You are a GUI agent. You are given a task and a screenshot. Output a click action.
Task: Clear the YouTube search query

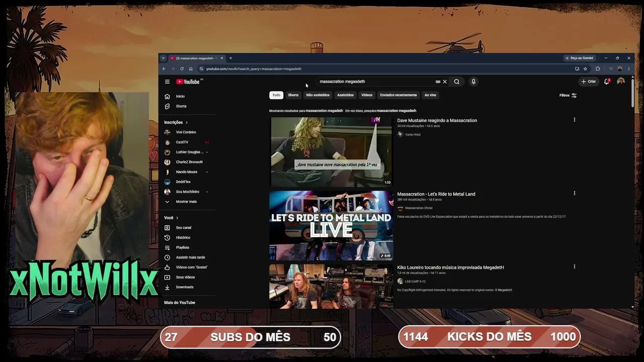[445, 81]
